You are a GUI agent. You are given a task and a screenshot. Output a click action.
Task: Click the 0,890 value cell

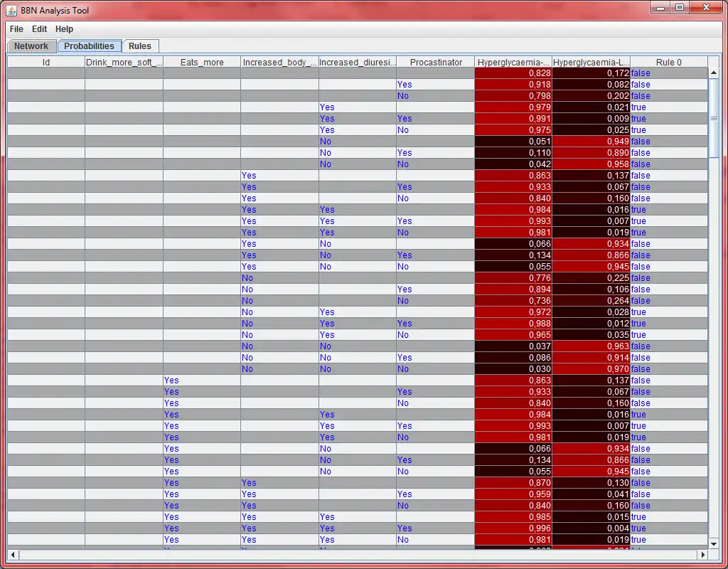coord(591,153)
